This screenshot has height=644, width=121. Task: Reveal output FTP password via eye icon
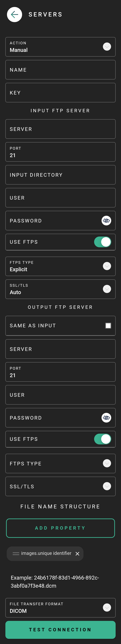106,417
